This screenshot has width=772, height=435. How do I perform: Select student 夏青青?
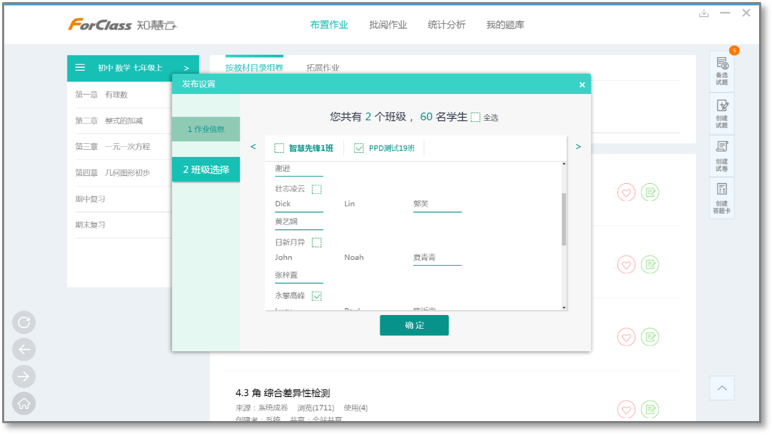click(424, 257)
